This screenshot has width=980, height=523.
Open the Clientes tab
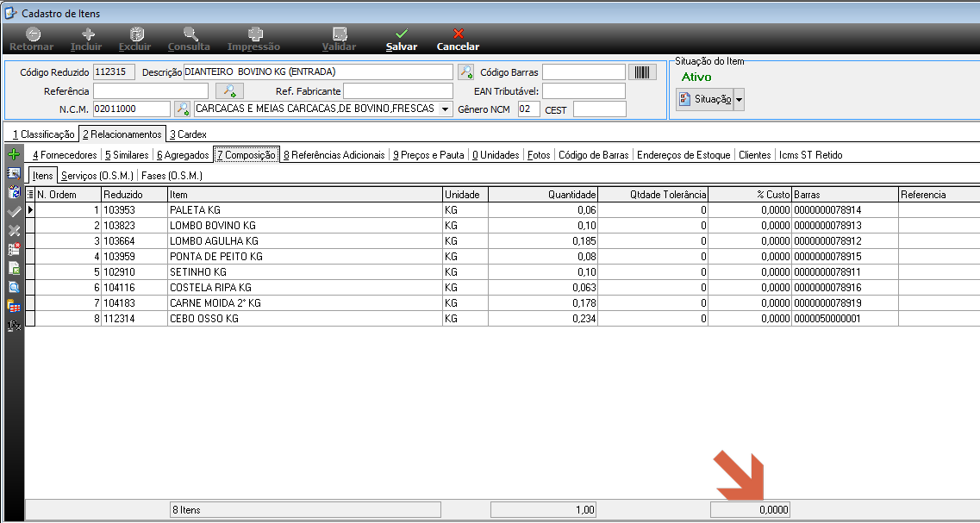click(754, 155)
